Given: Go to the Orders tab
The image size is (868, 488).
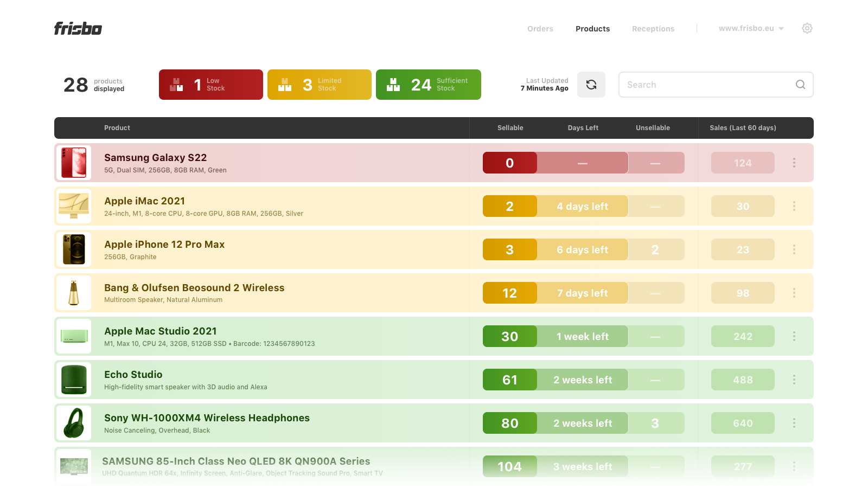Looking at the screenshot, I should (540, 29).
